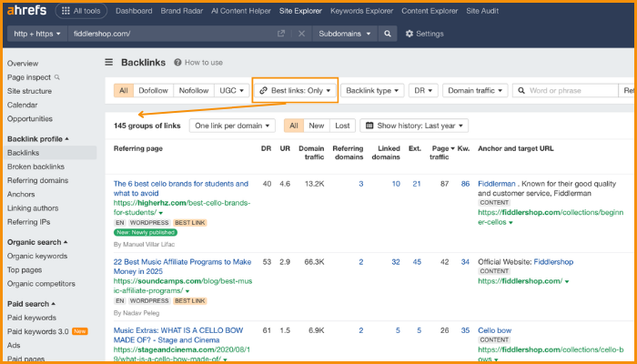Open Linking authors in the sidebar
Image resolution: width=637 pixels, height=364 pixels.
[33, 208]
